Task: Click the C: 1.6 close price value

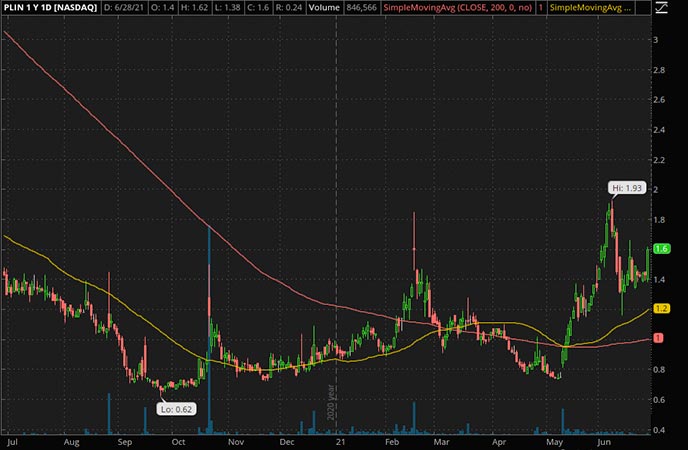Action: point(257,7)
